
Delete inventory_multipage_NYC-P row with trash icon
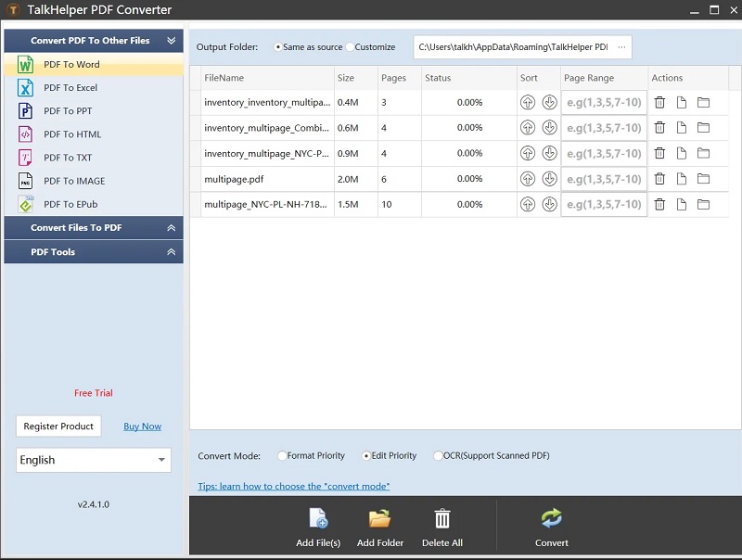(x=659, y=153)
